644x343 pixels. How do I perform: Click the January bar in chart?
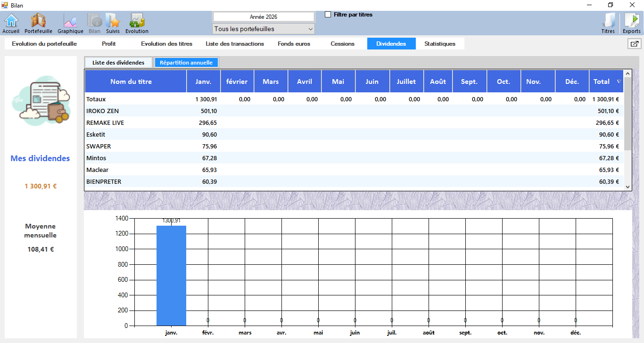[171, 275]
